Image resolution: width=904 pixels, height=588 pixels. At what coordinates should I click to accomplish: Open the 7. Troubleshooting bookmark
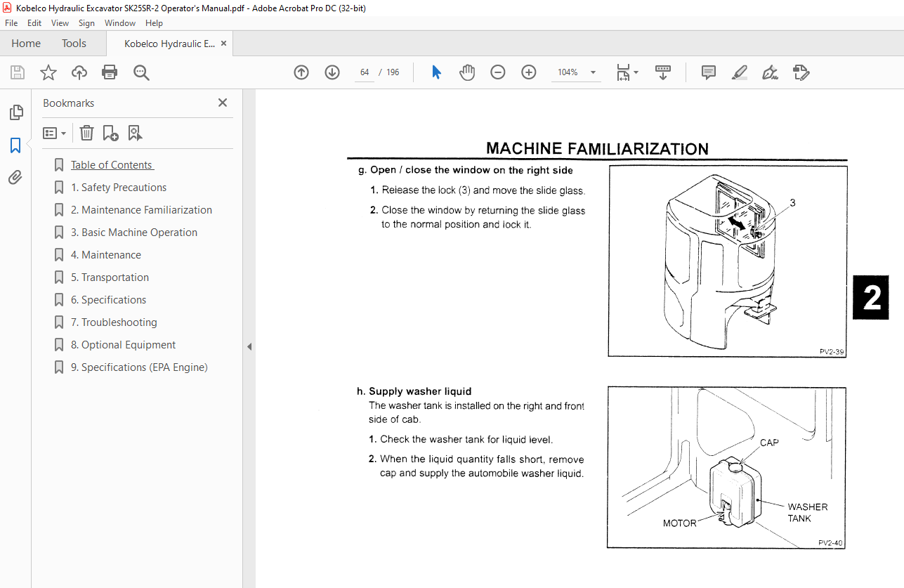click(114, 322)
